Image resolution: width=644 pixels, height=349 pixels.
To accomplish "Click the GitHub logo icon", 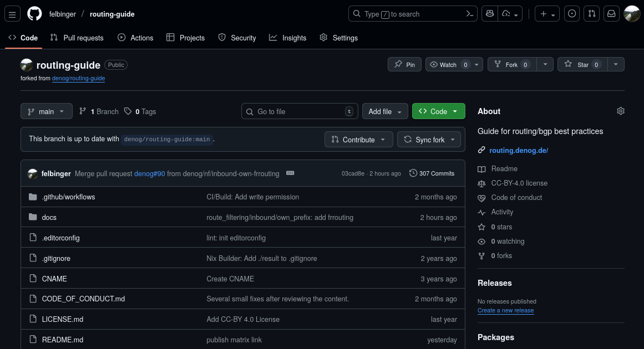I will coord(34,14).
